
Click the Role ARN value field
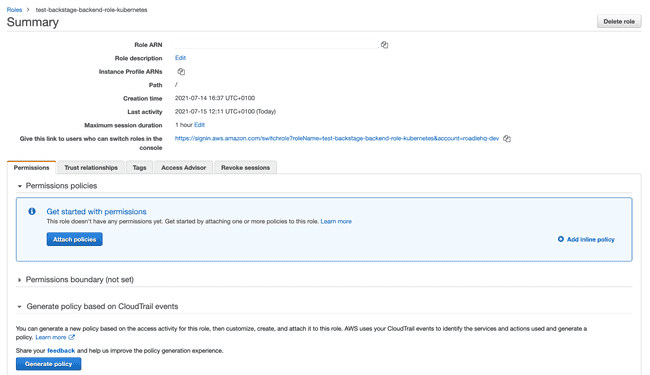pos(276,44)
